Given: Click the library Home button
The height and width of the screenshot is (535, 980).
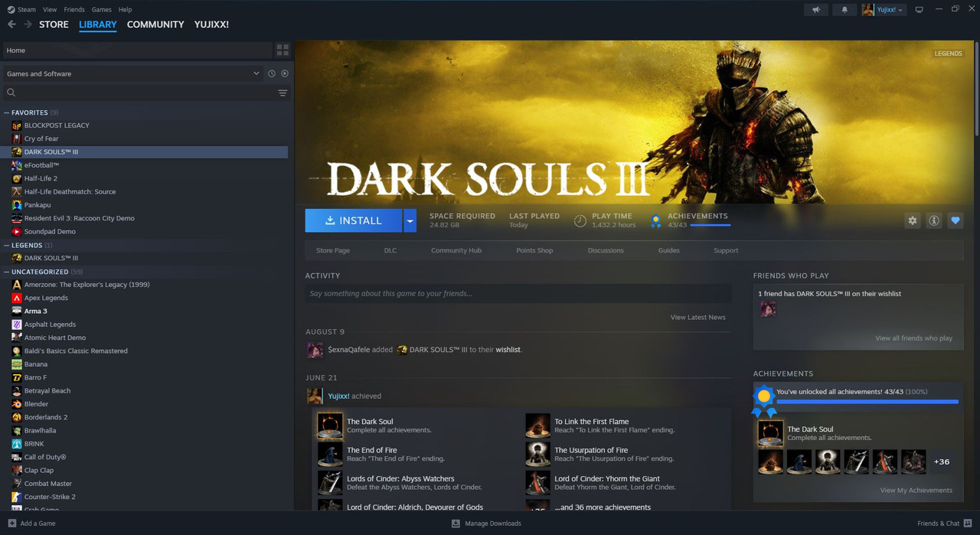Looking at the screenshot, I should pos(138,50).
